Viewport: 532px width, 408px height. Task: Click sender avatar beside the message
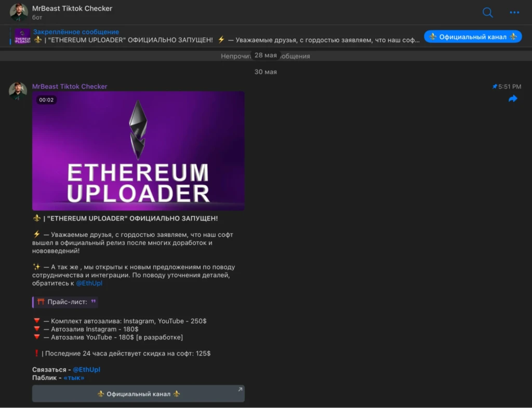(x=18, y=91)
